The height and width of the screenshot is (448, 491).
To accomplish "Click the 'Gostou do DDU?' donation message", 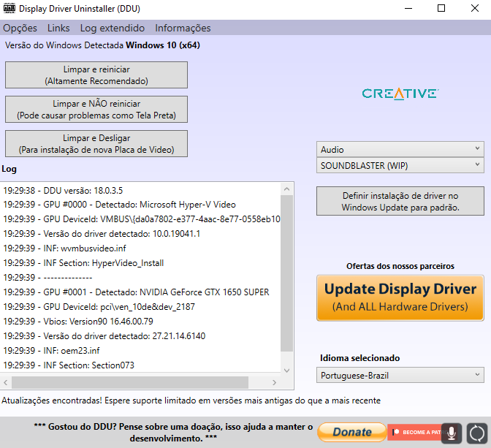I will point(173,433).
